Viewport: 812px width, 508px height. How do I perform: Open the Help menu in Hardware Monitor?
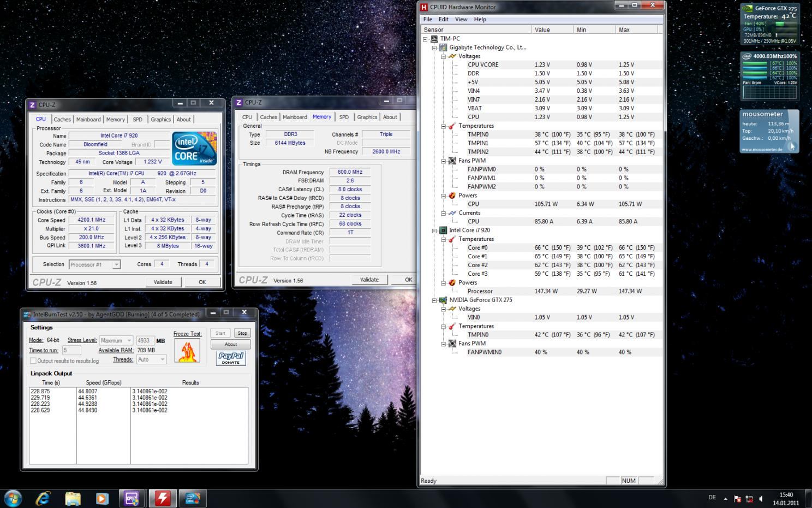(480, 19)
